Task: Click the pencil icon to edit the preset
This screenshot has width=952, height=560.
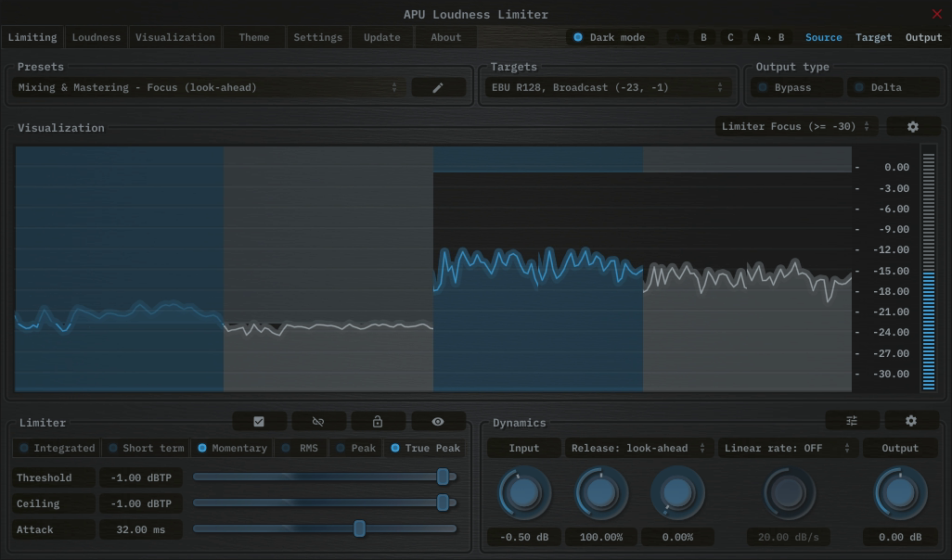Action: (438, 86)
